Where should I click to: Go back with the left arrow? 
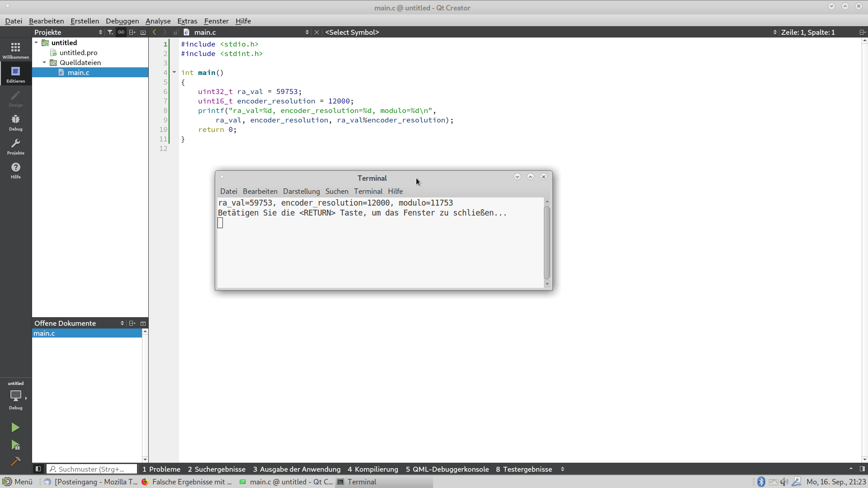pos(155,32)
